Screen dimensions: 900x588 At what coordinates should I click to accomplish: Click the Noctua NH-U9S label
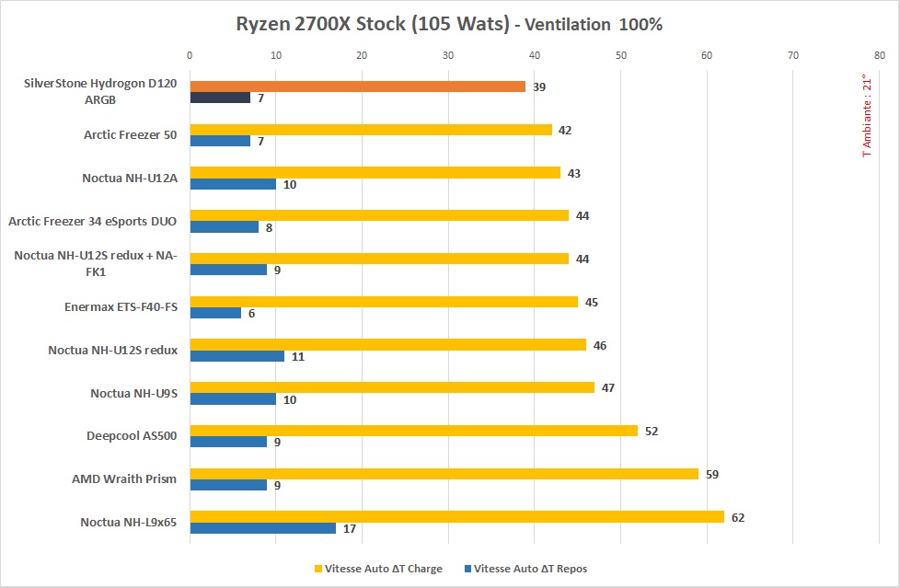(133, 393)
